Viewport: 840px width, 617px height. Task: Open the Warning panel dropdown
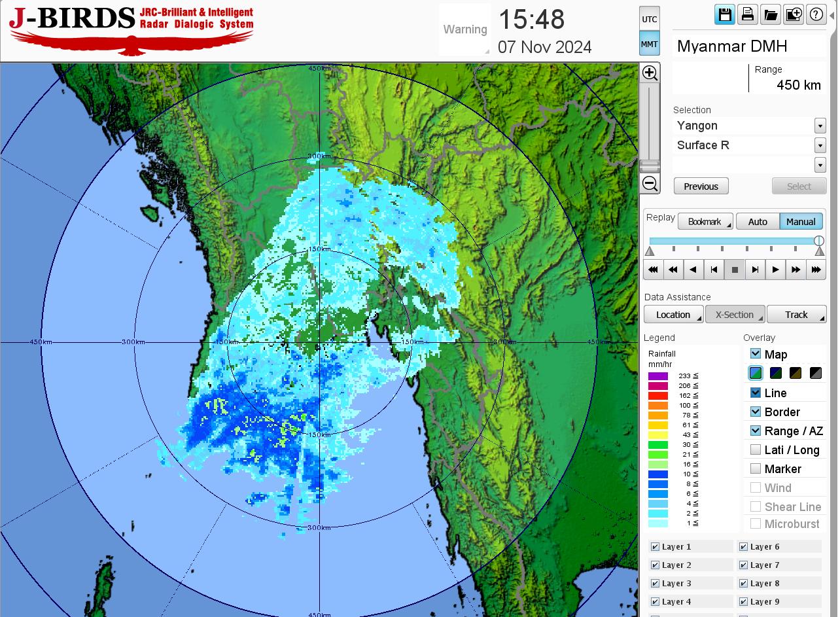pos(465,29)
